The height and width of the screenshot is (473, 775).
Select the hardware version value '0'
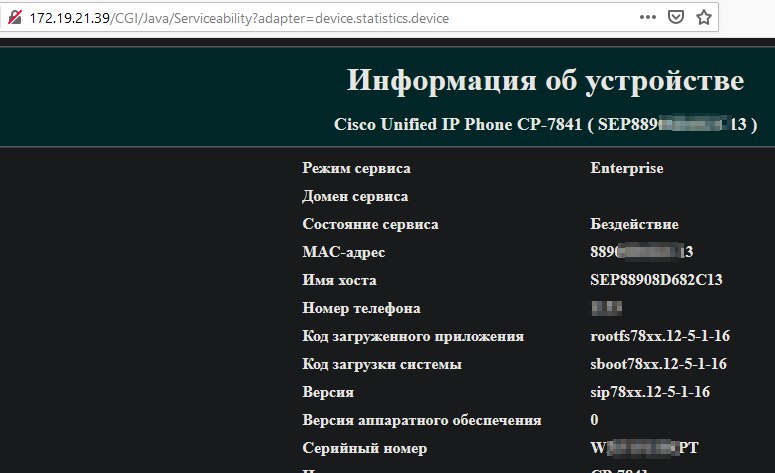pos(594,420)
